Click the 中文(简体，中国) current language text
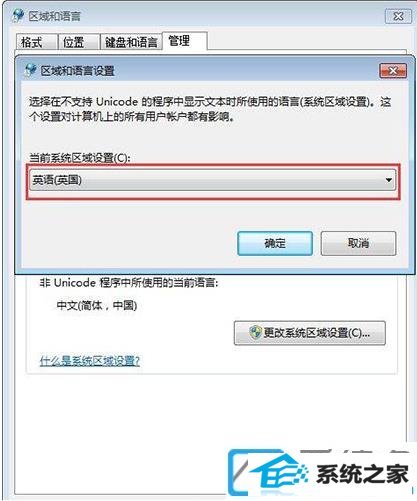 (97, 305)
